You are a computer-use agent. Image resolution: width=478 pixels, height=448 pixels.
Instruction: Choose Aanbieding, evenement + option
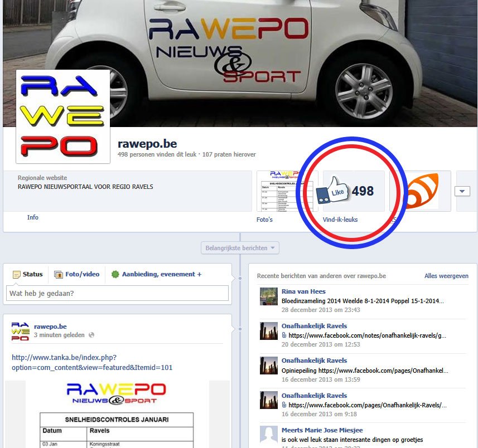(x=157, y=274)
